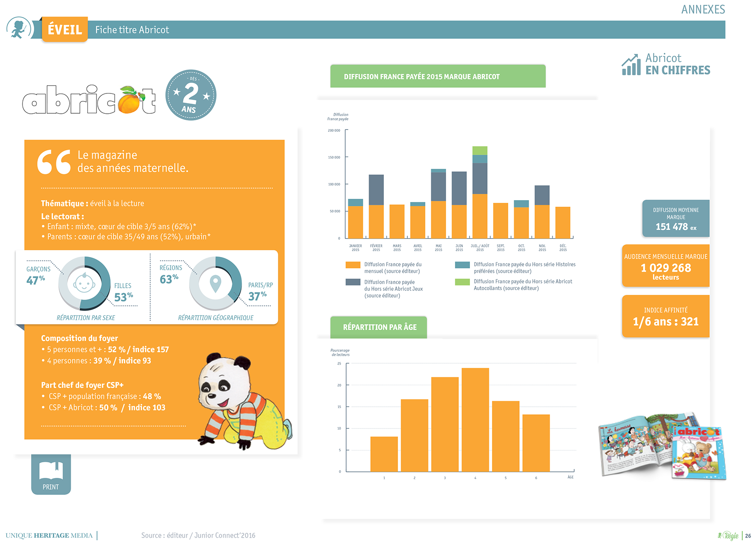Click the 'Dès 2 ans' round badge
Screen dimensions: 756x543
pyautogui.click(x=191, y=95)
